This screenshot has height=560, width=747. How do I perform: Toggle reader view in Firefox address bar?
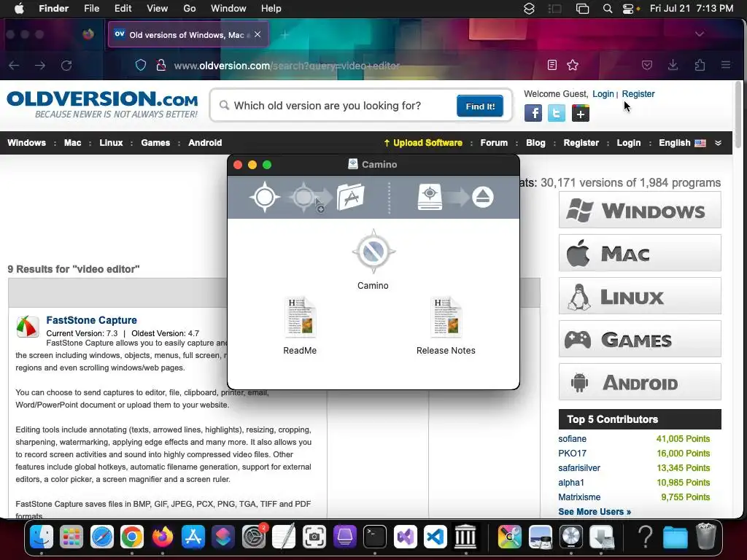(551, 65)
